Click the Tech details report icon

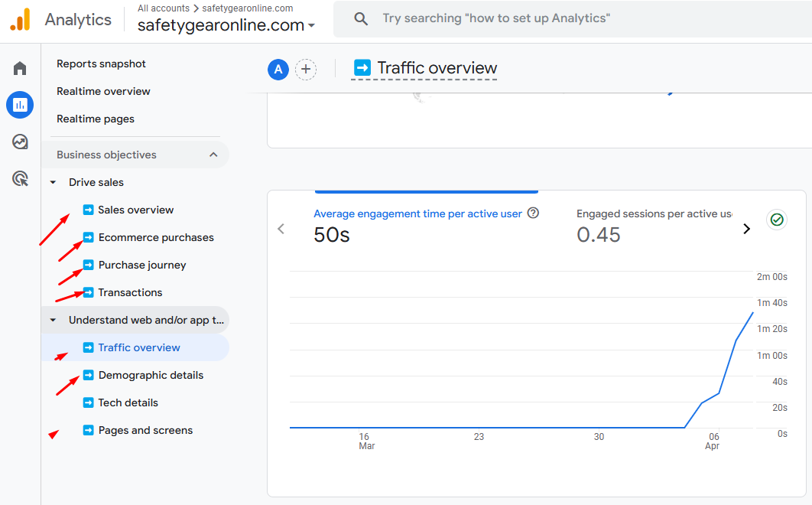89,402
